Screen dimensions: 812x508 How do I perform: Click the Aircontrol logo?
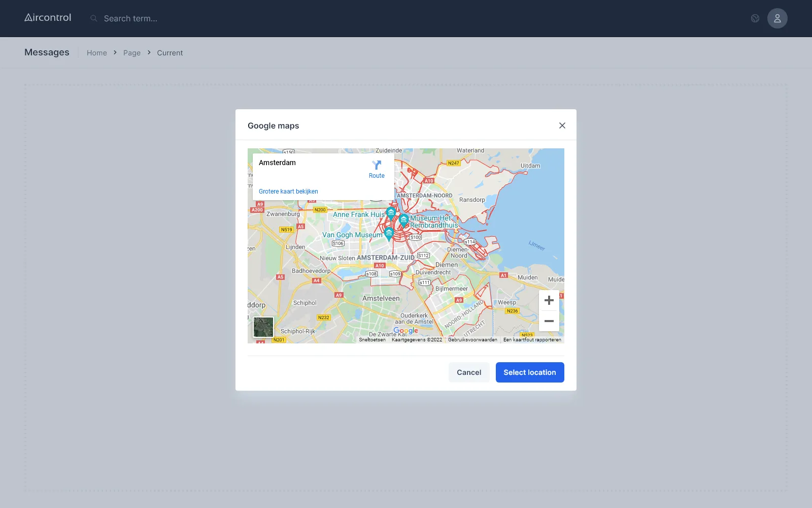48,18
